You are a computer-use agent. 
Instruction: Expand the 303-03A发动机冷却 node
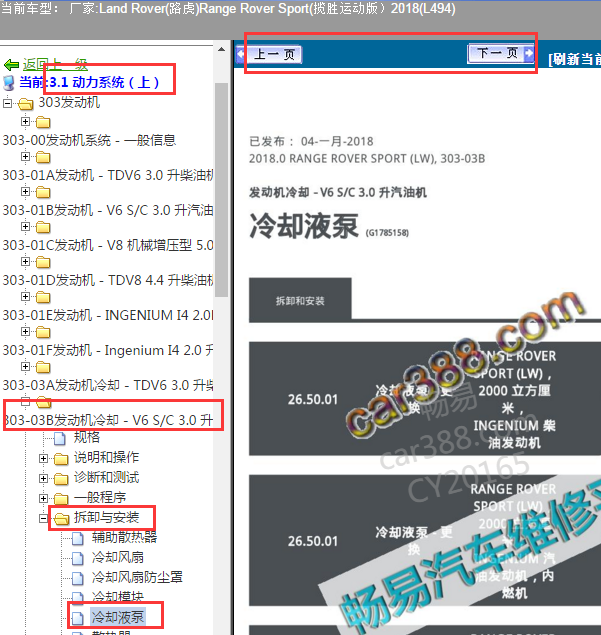click(26, 367)
